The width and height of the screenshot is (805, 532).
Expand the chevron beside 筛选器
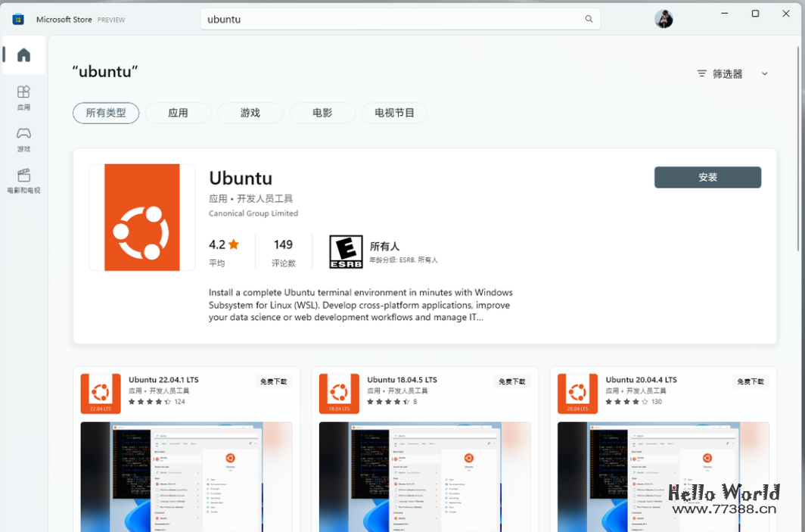point(764,73)
